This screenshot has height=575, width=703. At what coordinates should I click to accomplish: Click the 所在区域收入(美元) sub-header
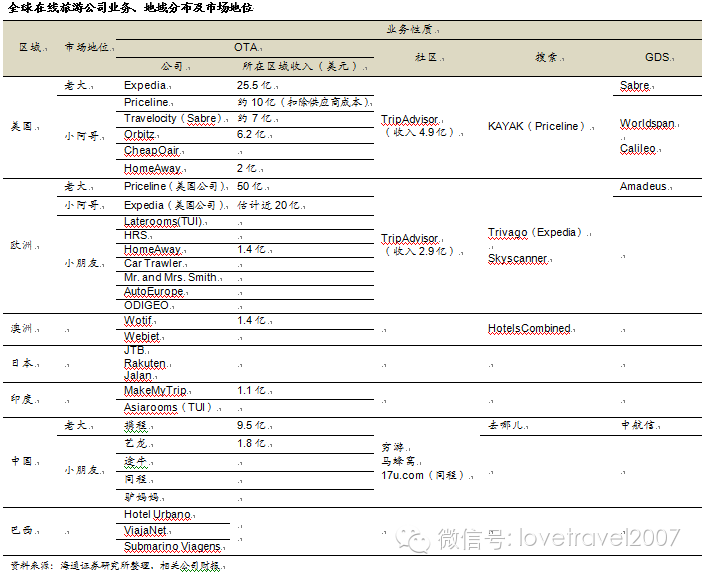point(301,66)
